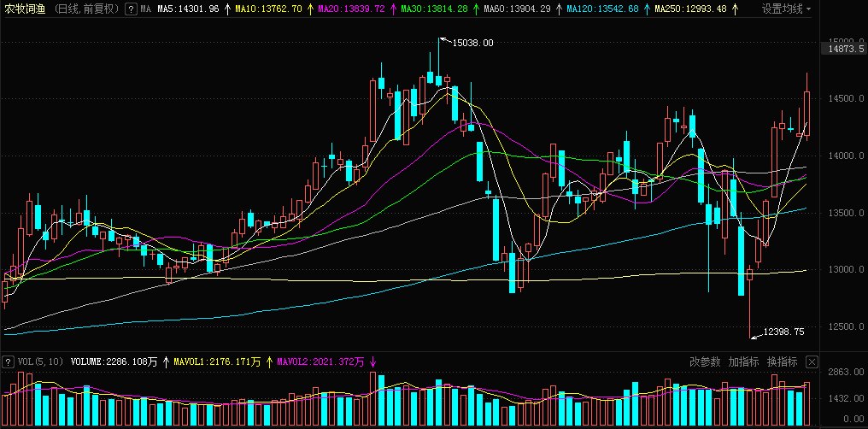Click the 1432.00 volume axis label

(x=847, y=398)
